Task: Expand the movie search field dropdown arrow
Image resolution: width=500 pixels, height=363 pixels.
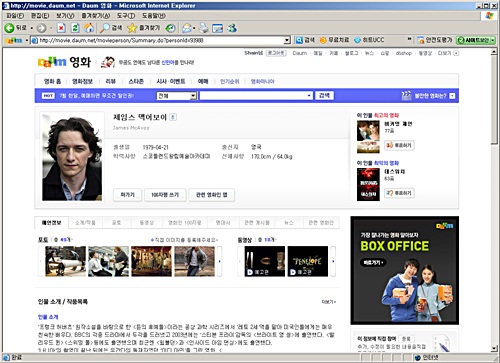Action: pos(309,96)
